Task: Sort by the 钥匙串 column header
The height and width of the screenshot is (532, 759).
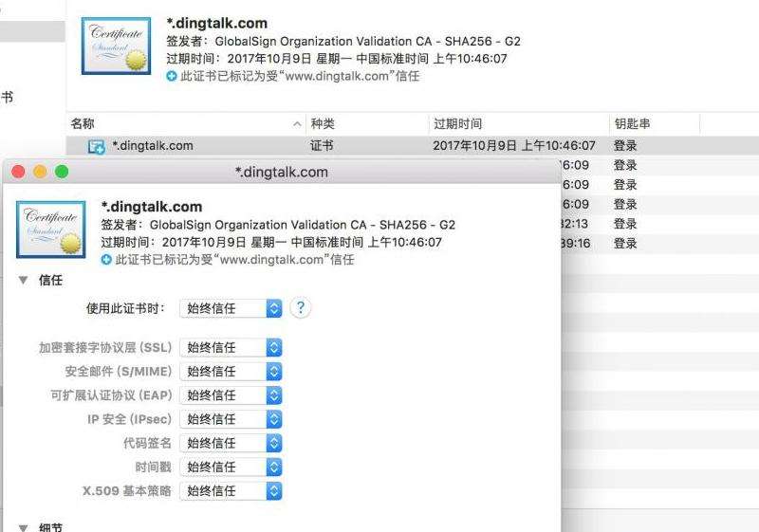Action: click(655, 124)
